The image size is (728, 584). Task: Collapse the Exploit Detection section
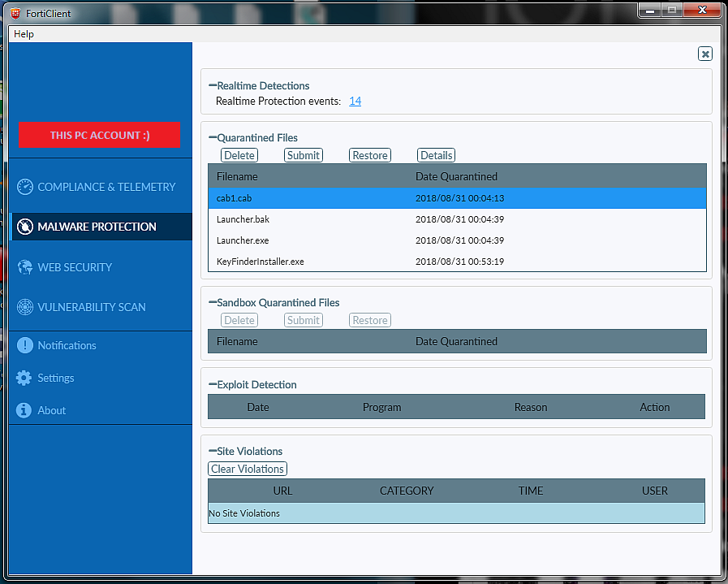tap(213, 385)
